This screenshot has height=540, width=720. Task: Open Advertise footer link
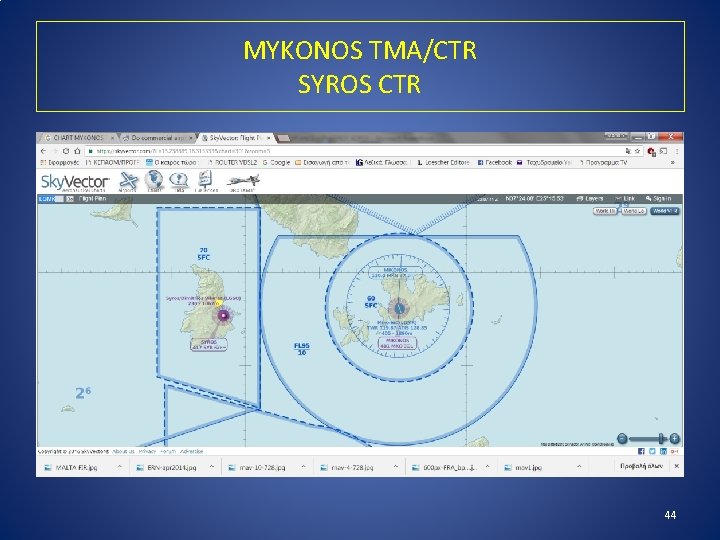tap(191, 451)
